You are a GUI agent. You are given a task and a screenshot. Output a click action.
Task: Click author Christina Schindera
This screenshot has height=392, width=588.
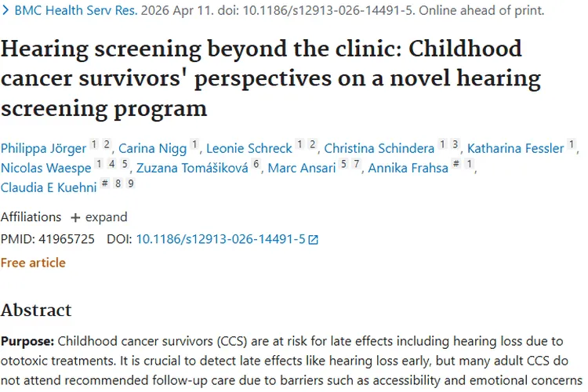point(379,147)
